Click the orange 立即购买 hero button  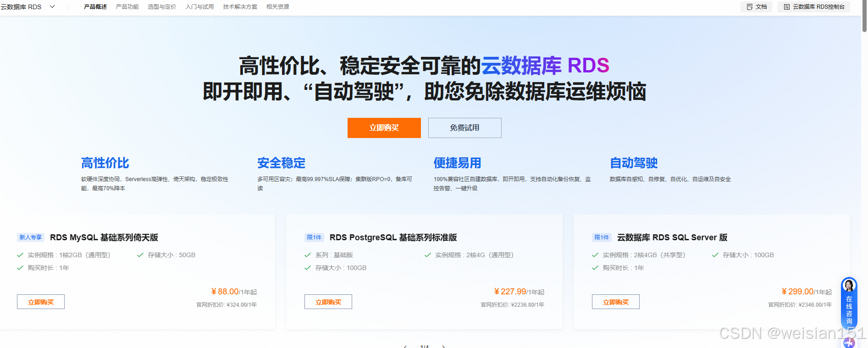click(384, 128)
